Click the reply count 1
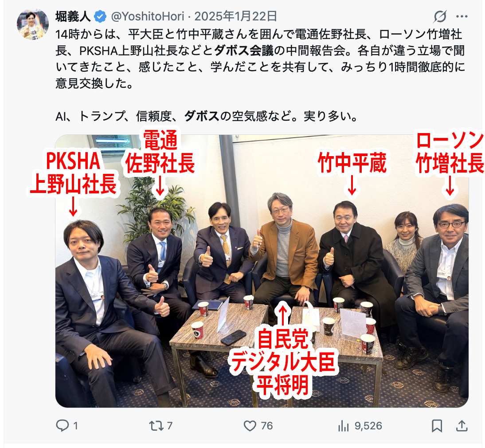Screen dimensions: 485x448 tap(75, 426)
